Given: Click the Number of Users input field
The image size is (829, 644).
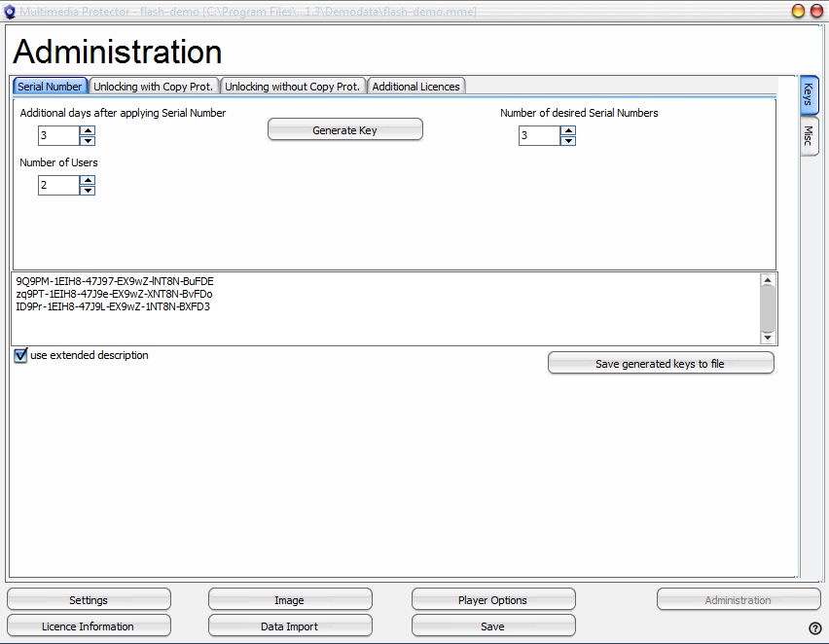Looking at the screenshot, I should [58, 185].
